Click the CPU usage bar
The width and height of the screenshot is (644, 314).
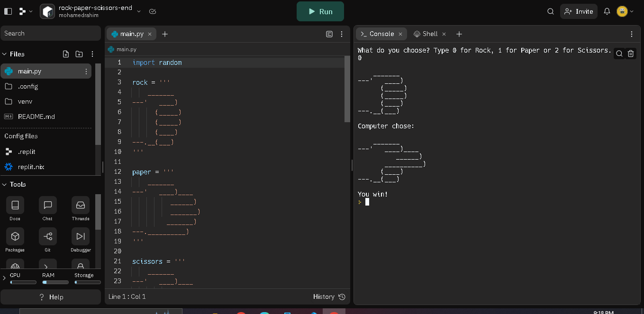23,282
